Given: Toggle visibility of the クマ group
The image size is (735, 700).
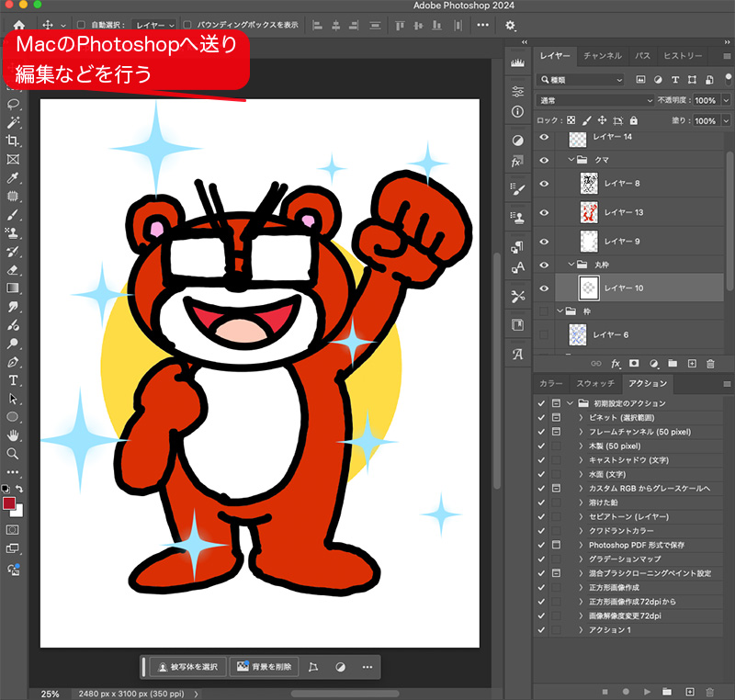Looking at the screenshot, I should [x=545, y=158].
